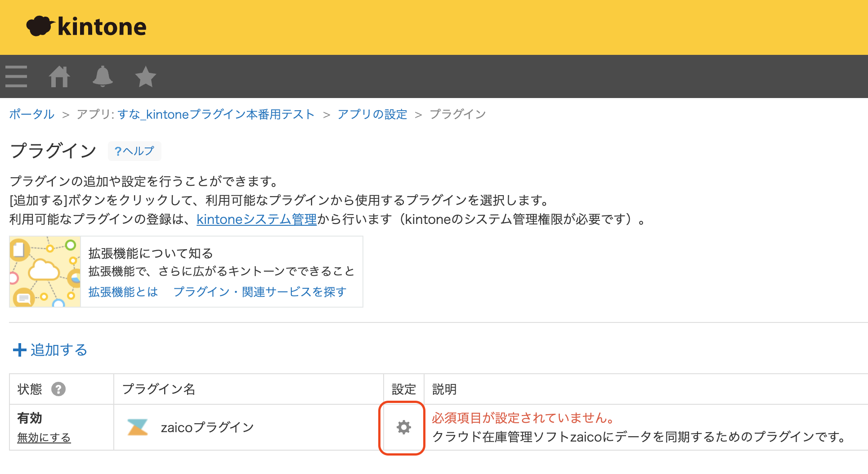Open すな_kintoneプラグイン本番用テスト breadcrumb link
868x474 pixels.
(x=216, y=114)
